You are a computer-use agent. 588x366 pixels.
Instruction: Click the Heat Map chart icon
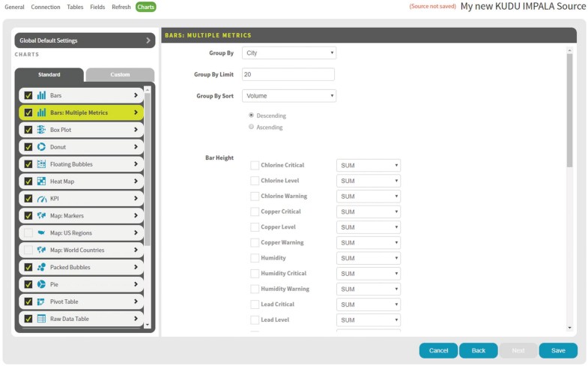[41, 181]
